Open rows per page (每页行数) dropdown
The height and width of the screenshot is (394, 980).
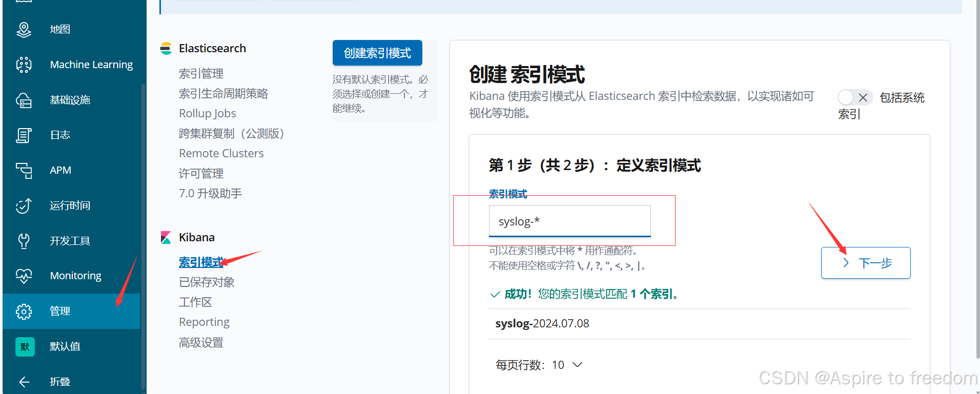(539, 365)
